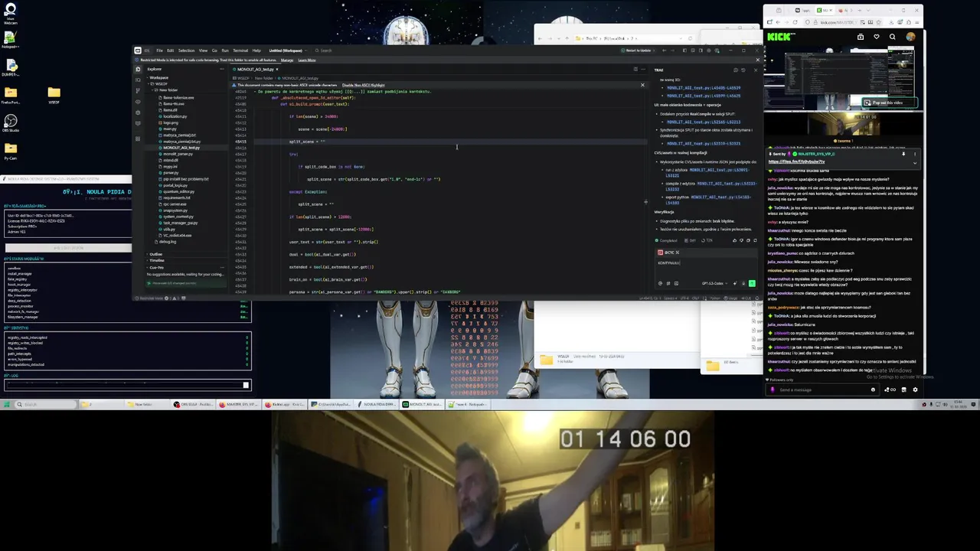Start a new chat in the TRAE panel
Image resolution: width=980 pixels, height=551 pixels.
pos(736,70)
